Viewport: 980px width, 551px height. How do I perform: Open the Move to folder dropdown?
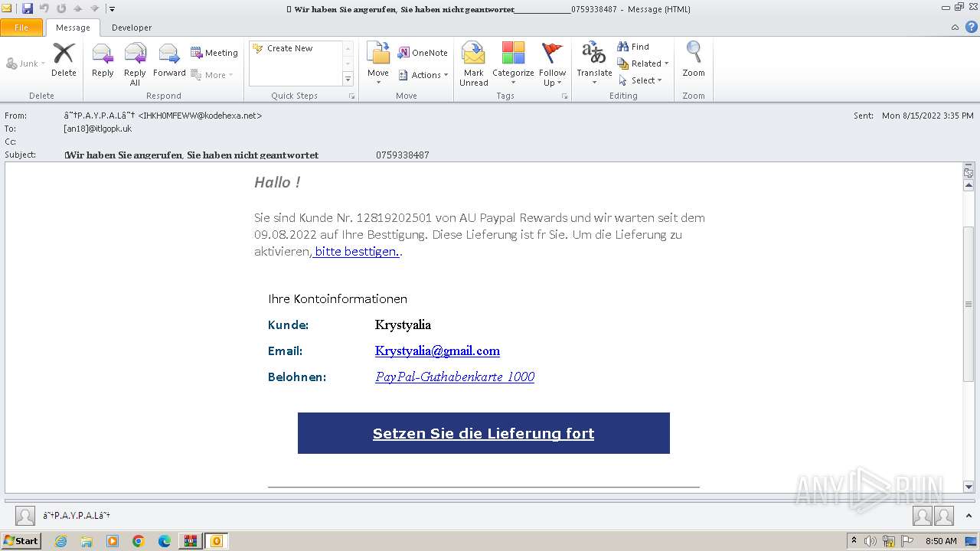378,63
